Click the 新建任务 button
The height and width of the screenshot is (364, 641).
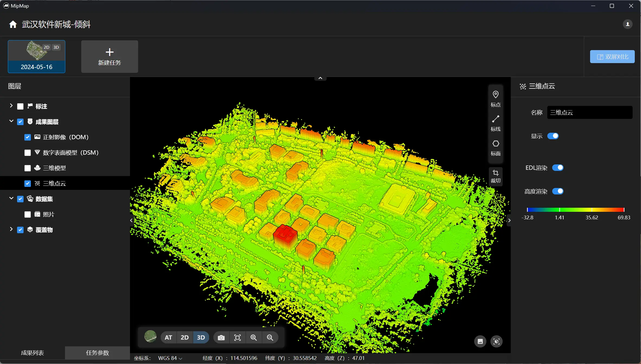(x=109, y=57)
